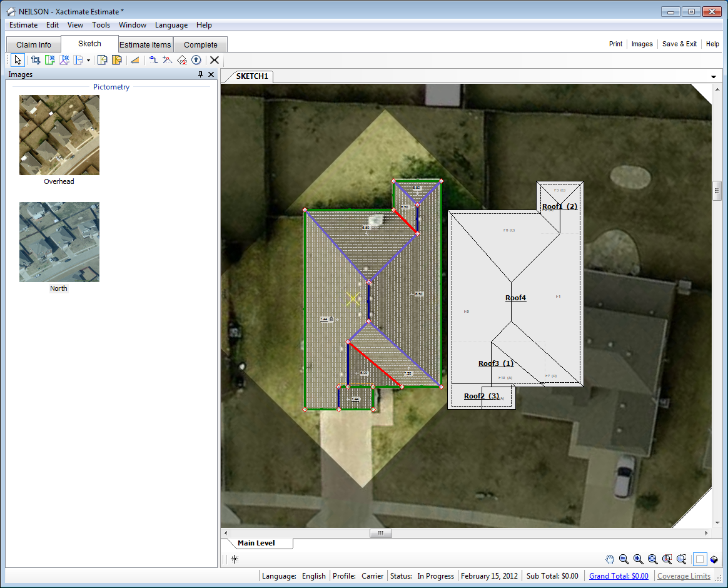728x588 pixels.
Task: Open the toolbar tool dropdown arrow
Action: (88, 61)
